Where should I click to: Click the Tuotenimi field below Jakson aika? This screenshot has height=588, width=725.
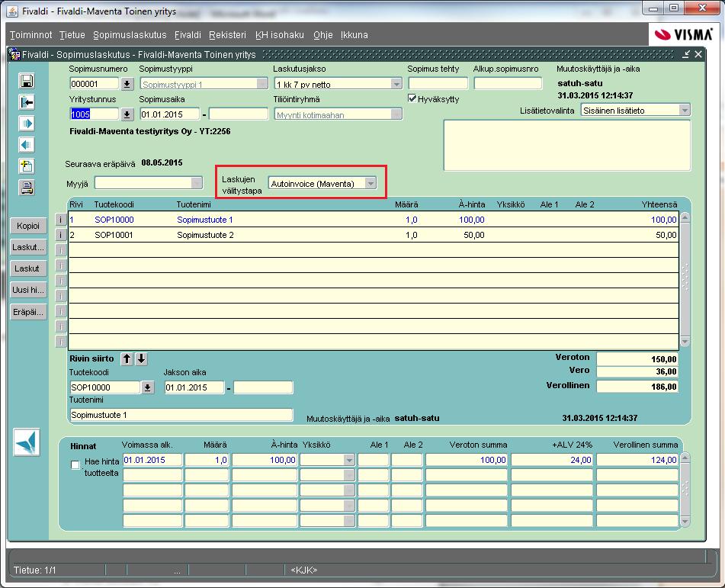tap(181, 415)
